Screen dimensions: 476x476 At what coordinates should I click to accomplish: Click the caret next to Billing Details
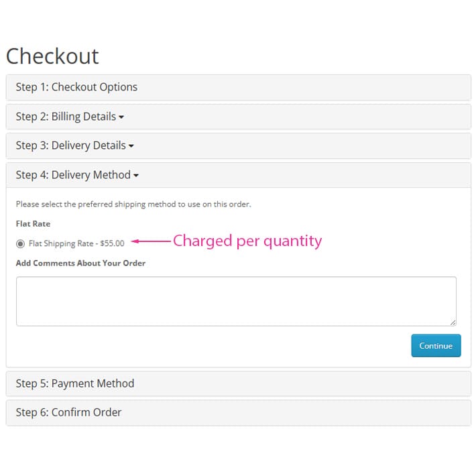(121, 117)
